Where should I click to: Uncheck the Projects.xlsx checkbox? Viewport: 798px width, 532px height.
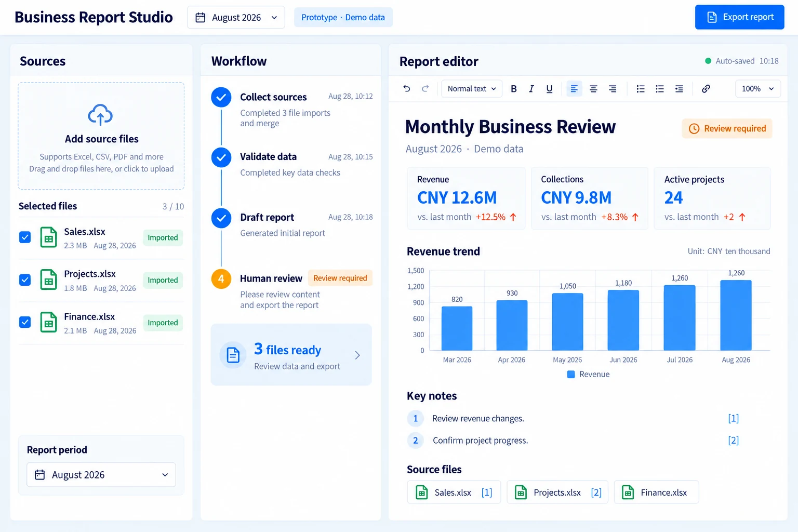pyautogui.click(x=25, y=280)
